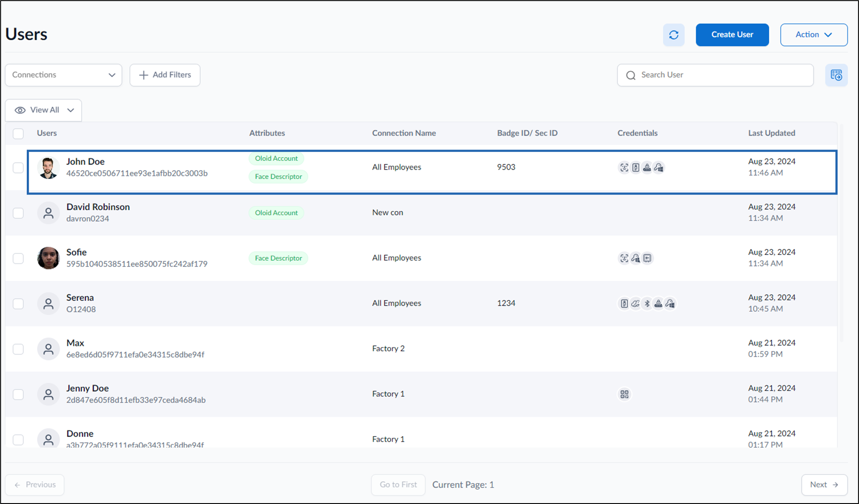The width and height of the screenshot is (859, 504).
Task: Check the Jenny Doe row checkbox
Action: tap(18, 394)
